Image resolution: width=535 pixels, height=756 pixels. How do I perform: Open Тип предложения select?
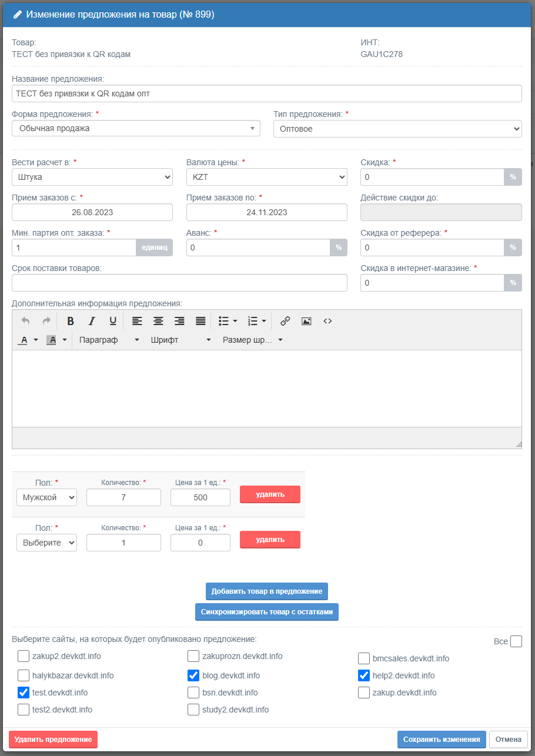pos(397,129)
